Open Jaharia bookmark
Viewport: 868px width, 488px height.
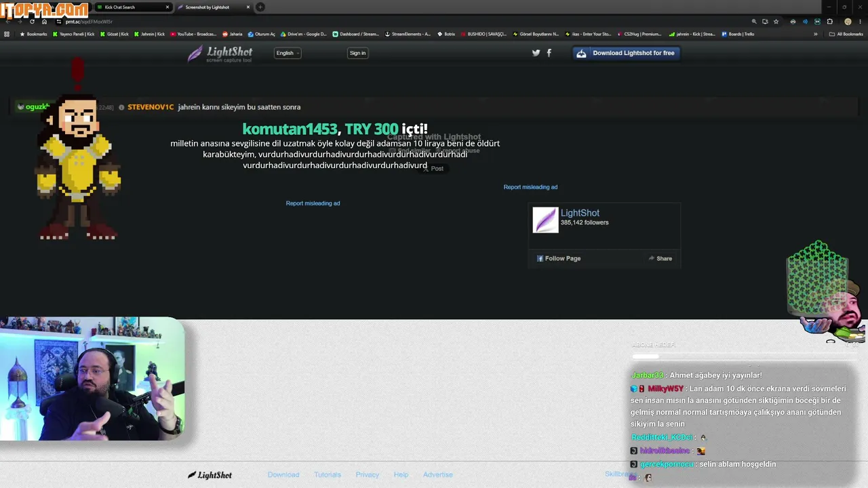[233, 34]
